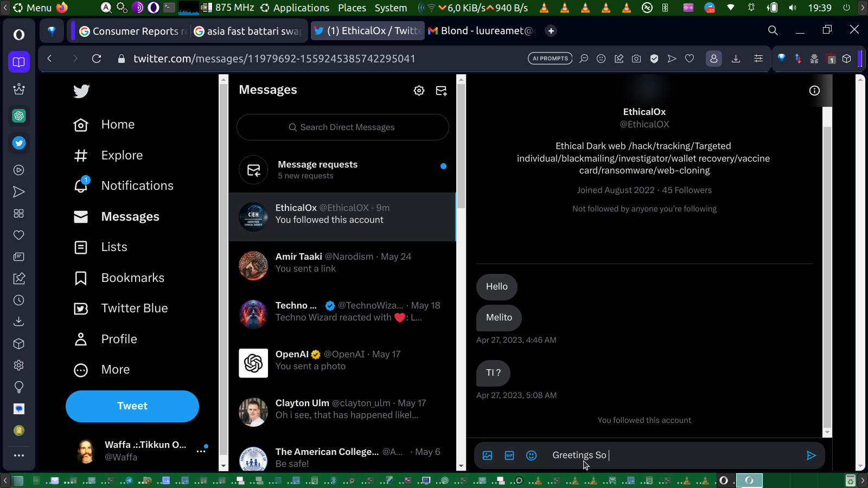868x488 pixels.
Task: Open the Explore page
Action: click(108, 156)
